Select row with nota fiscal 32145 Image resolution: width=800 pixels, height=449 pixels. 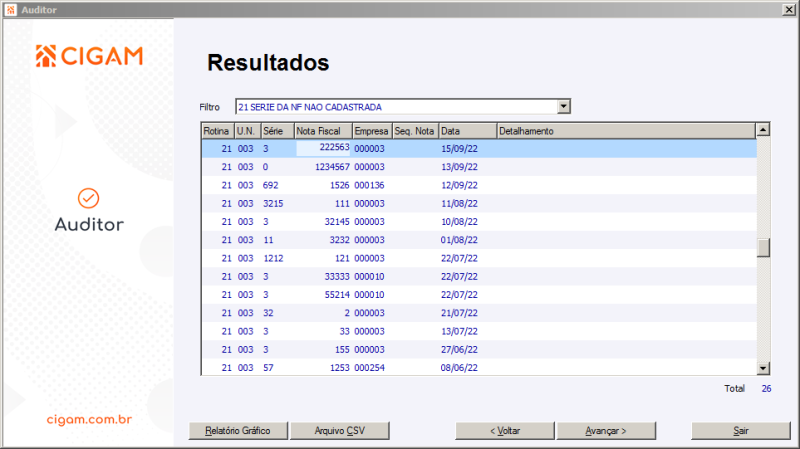[479, 222]
